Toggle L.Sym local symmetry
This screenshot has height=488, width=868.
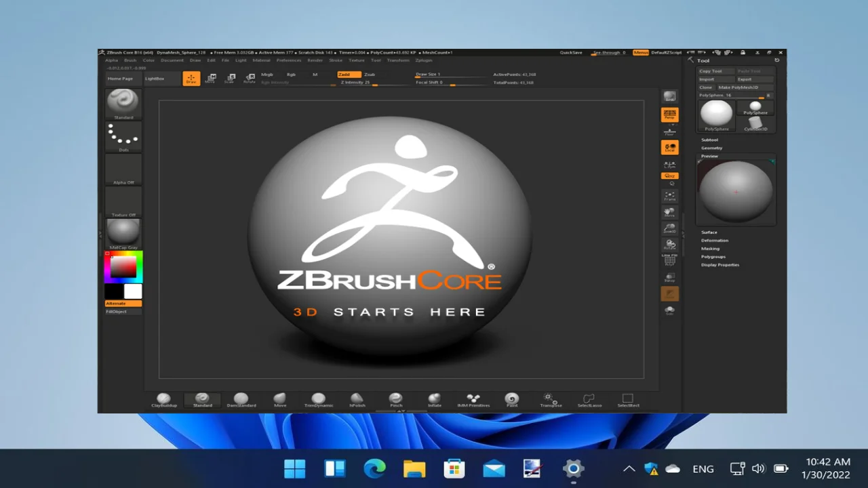coord(670,163)
